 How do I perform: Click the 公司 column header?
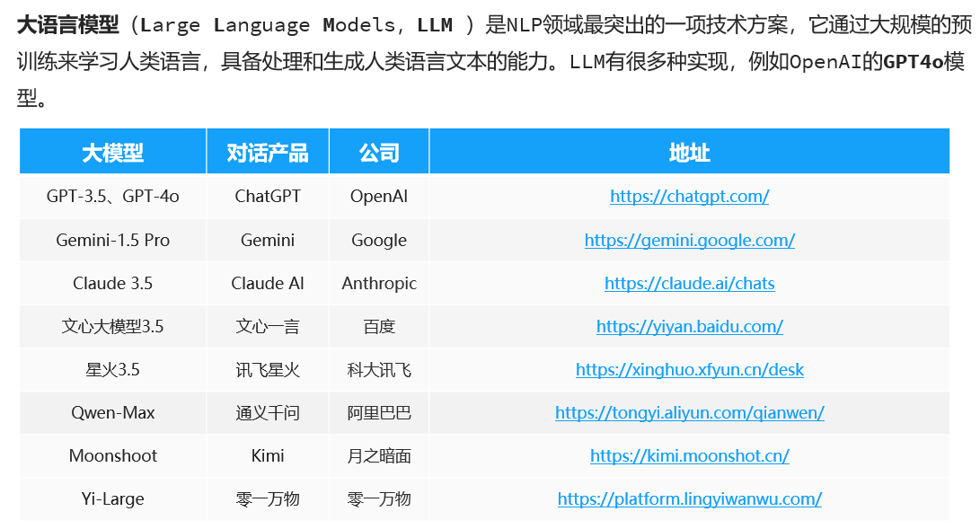(379, 152)
